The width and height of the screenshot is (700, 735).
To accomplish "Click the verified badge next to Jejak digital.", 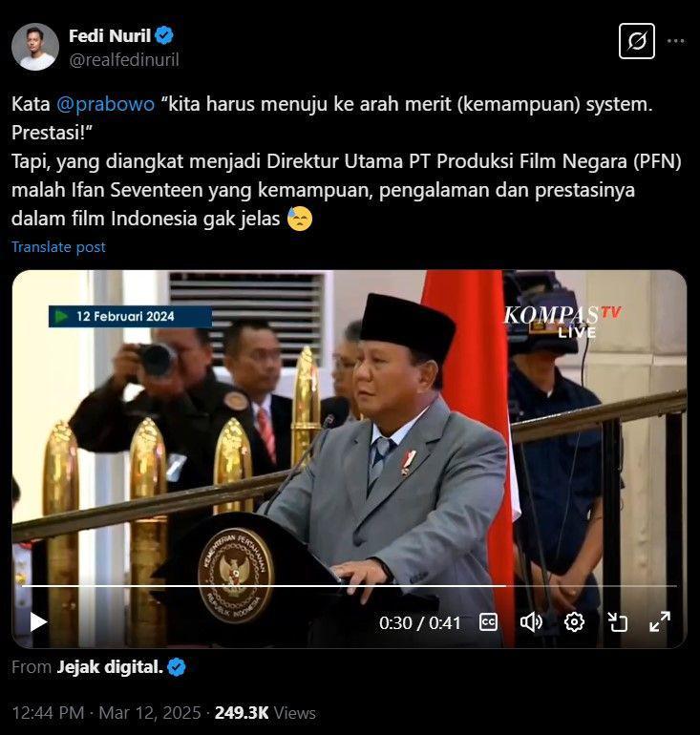I will click(x=177, y=667).
